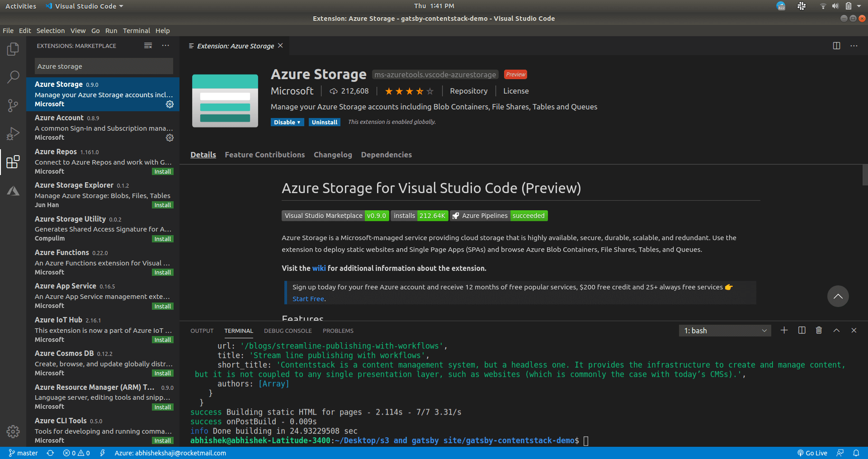This screenshot has width=868, height=459.
Task: Open the Azure view in activity bar
Action: coord(13,191)
